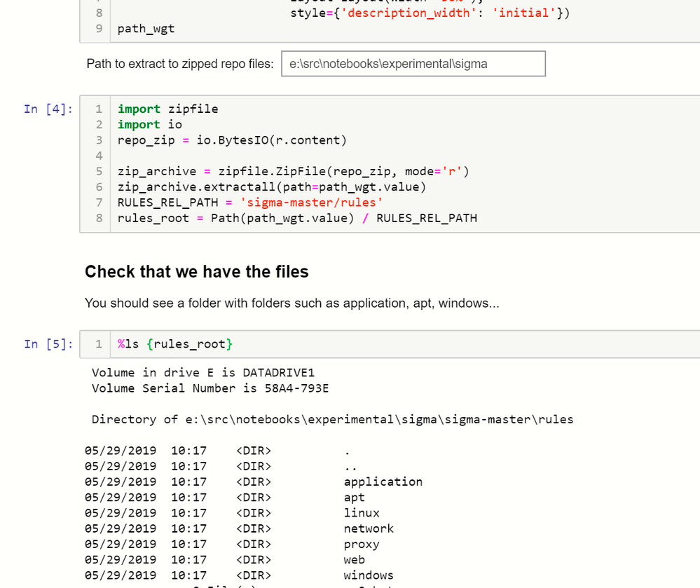The image size is (700, 588).
Task: Select the In [5] cell prompt
Action: coord(48,344)
